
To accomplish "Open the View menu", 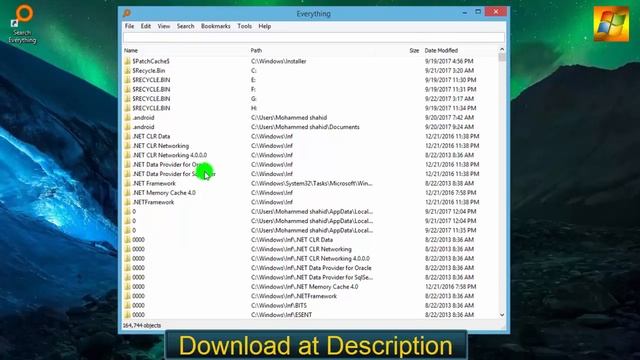I will (164, 26).
